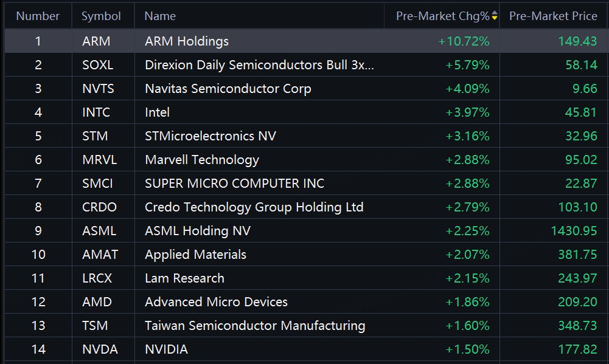
Task: Click the Pre-Market Price column header
Action: (553, 16)
